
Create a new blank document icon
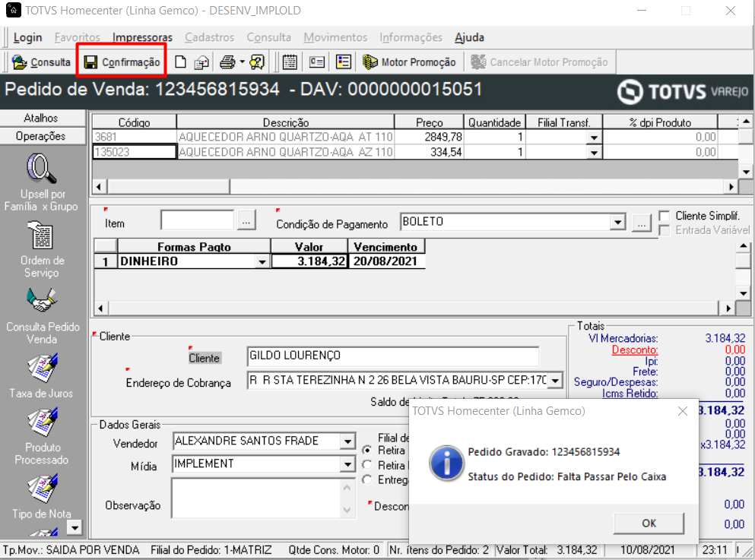coord(180,62)
